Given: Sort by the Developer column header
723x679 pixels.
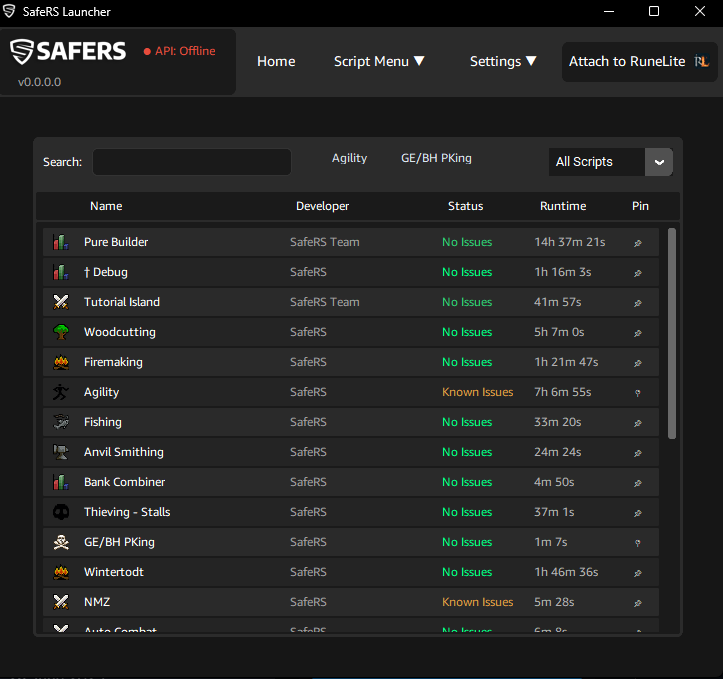Looking at the screenshot, I should (322, 206).
